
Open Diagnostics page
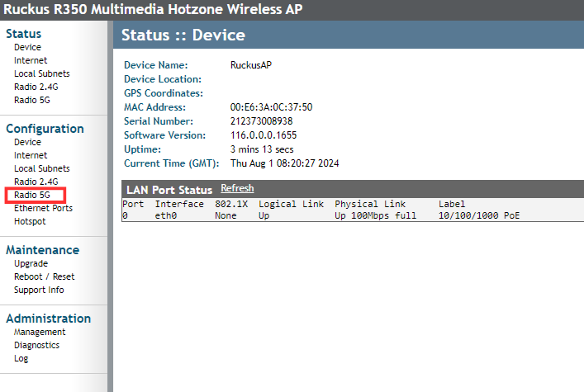click(36, 345)
